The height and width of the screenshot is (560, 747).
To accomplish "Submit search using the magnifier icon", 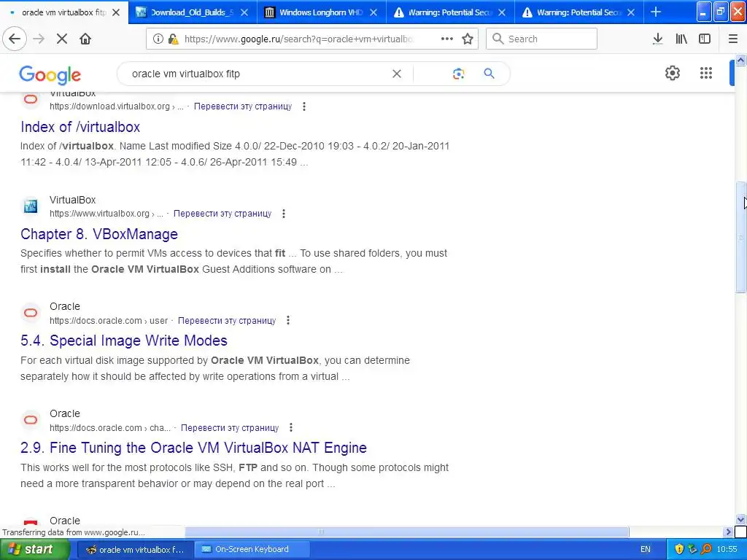I will (x=489, y=74).
